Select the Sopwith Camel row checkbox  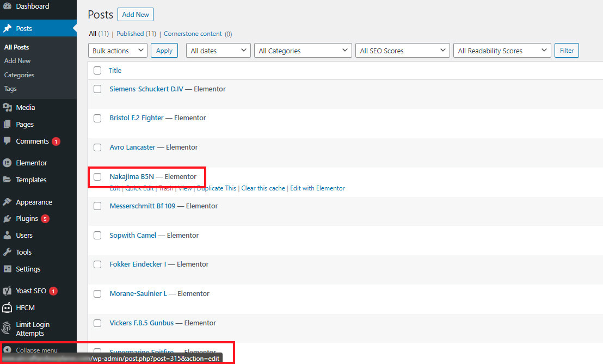click(x=97, y=235)
